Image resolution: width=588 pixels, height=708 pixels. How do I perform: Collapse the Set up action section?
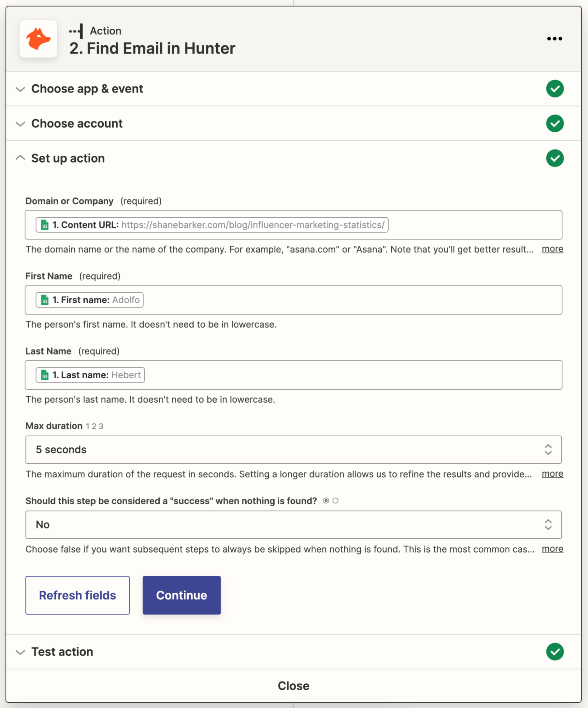(x=20, y=158)
